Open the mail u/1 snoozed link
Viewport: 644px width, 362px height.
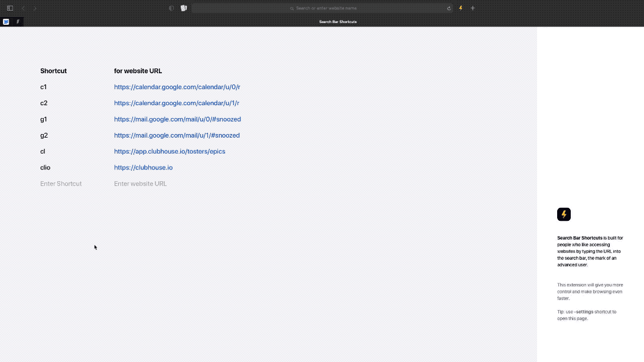pos(177,135)
